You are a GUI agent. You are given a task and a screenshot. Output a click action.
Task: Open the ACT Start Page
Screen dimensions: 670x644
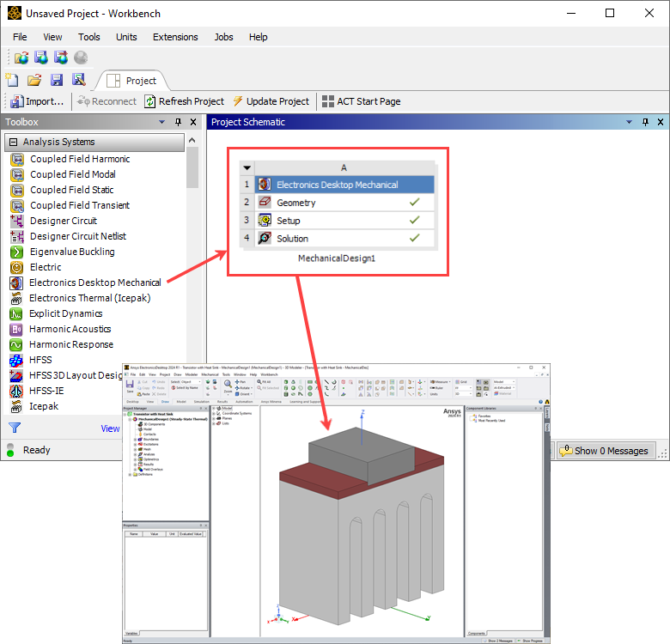(x=361, y=101)
